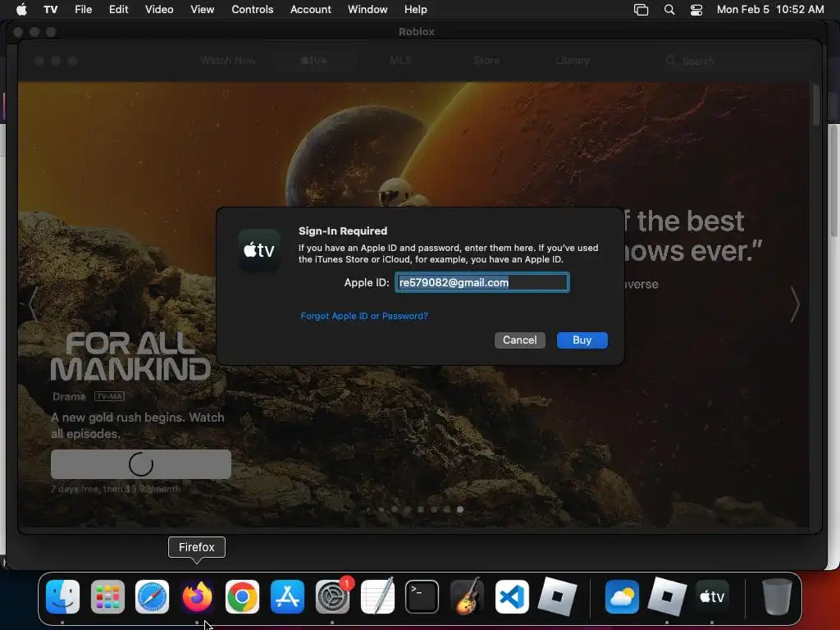The width and height of the screenshot is (840, 630).
Task: Open Launchpad from the dock
Action: pos(107,596)
